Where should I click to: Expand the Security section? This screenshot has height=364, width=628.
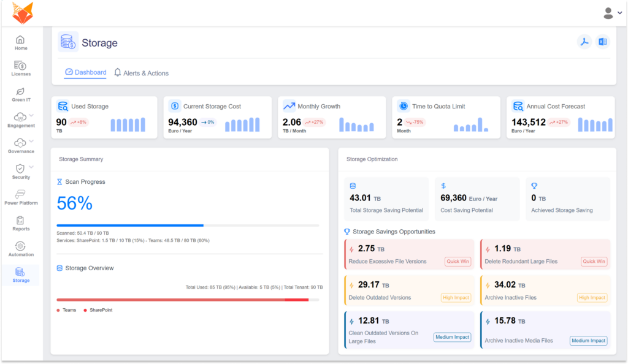coord(21,171)
